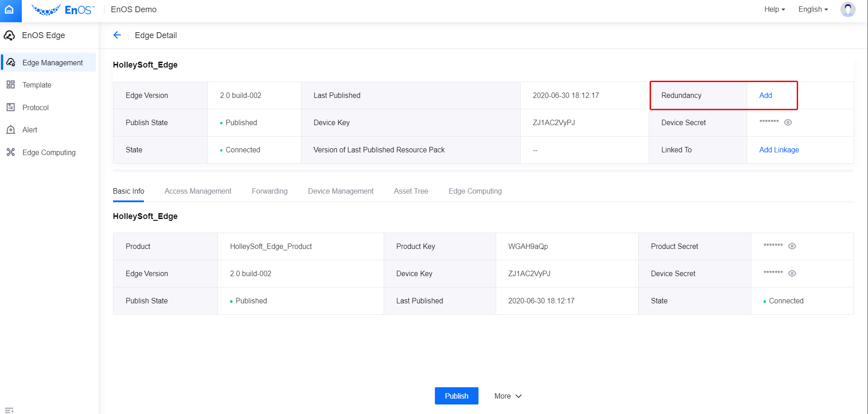Screen dimensions: 868x414
Task: Switch to the Forwarding tab
Action: pos(270,191)
